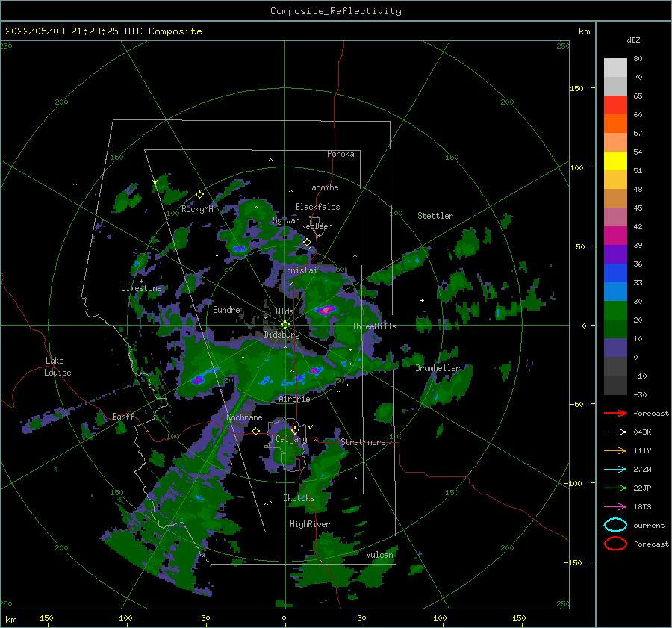Click the RedDeer city label
The width and height of the screenshot is (672, 628).
[x=317, y=226]
